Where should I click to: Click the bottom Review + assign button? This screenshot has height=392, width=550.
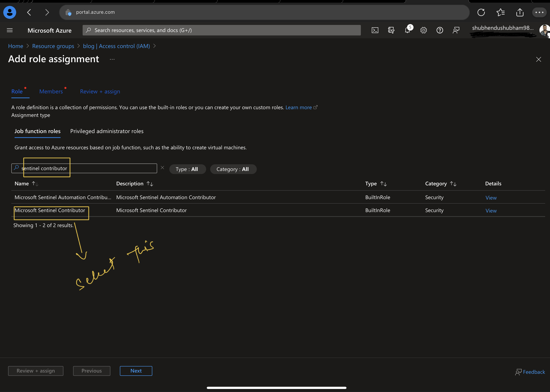(36, 371)
